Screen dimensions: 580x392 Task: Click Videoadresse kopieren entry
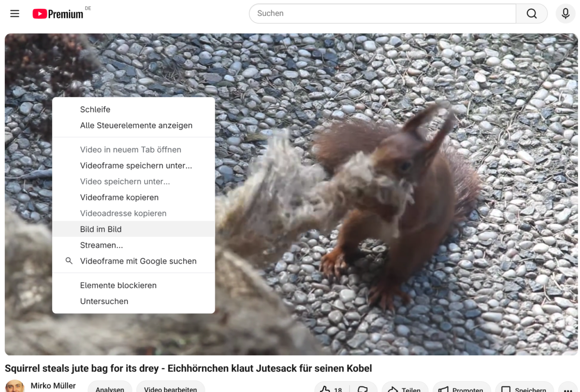click(133, 213)
